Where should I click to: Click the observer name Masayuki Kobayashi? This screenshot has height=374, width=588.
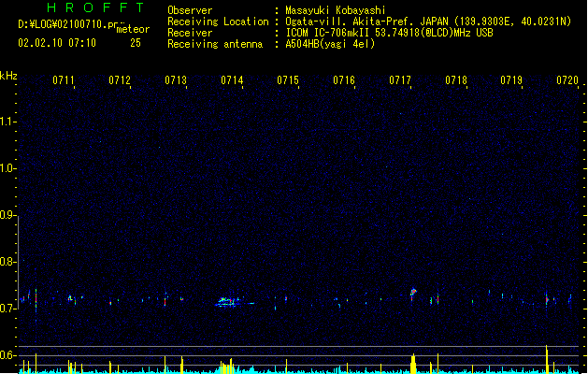pos(336,10)
